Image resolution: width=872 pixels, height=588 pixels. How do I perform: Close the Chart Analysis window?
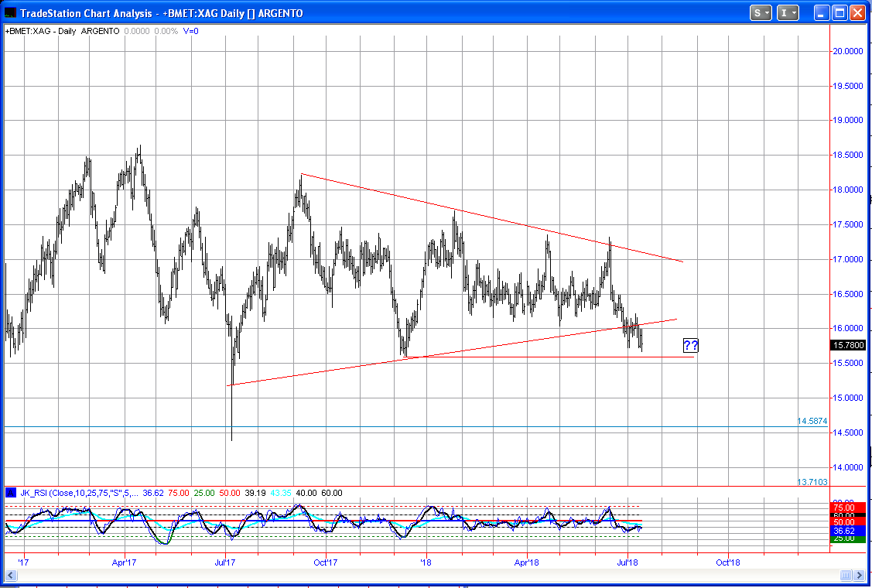coord(857,13)
